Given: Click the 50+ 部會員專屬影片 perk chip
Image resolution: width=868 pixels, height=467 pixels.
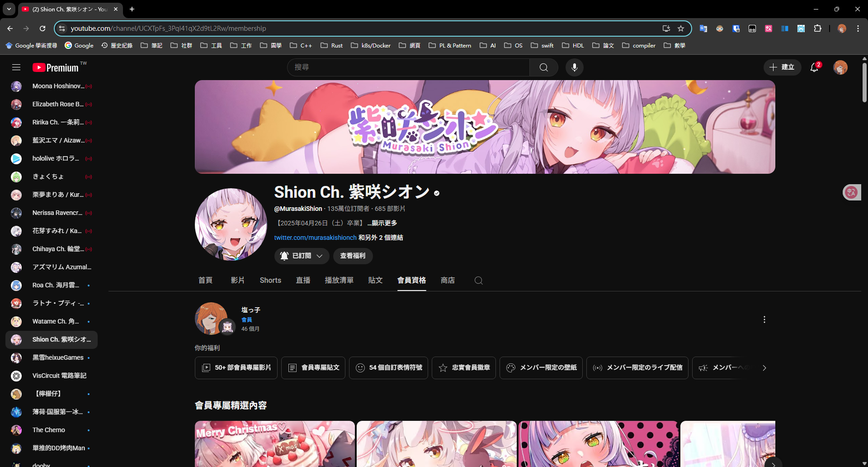Looking at the screenshot, I should coord(236,368).
